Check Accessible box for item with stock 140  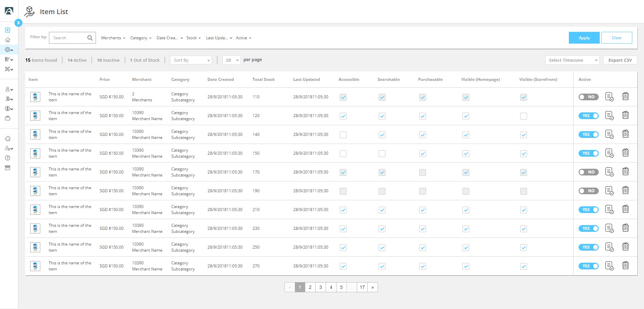(343, 135)
